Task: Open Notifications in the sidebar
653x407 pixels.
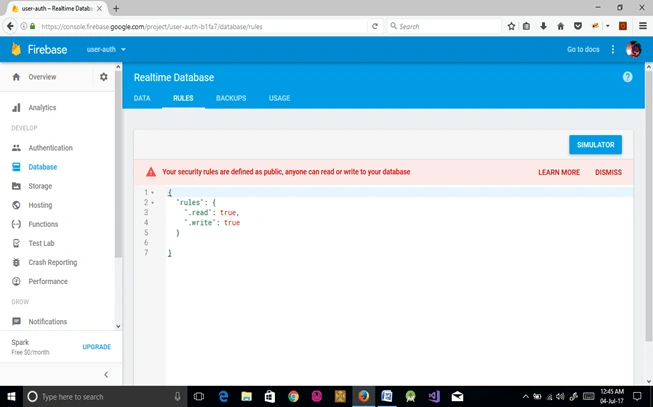Action: coord(47,322)
